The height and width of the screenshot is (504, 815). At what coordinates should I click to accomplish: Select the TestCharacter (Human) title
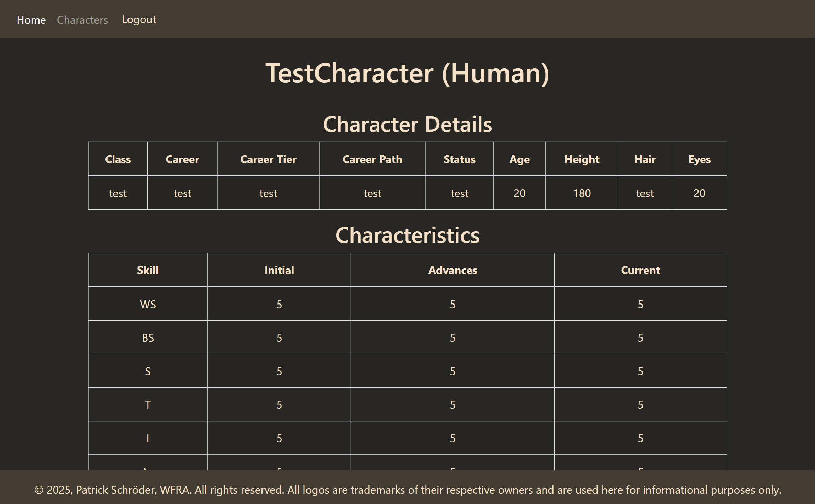[x=407, y=73]
